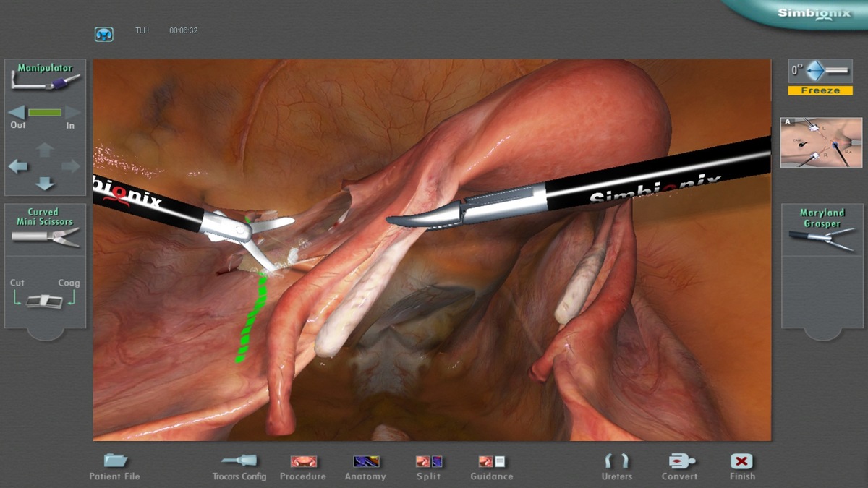Show the Ureters
The height and width of the screenshot is (488, 868).
(x=616, y=467)
